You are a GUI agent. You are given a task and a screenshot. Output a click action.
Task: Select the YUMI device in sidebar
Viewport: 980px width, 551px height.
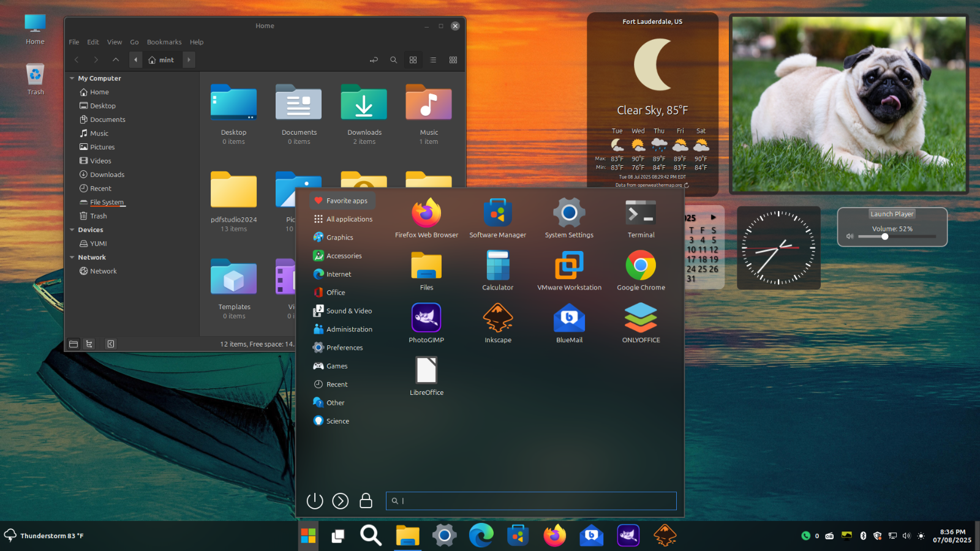93,244
